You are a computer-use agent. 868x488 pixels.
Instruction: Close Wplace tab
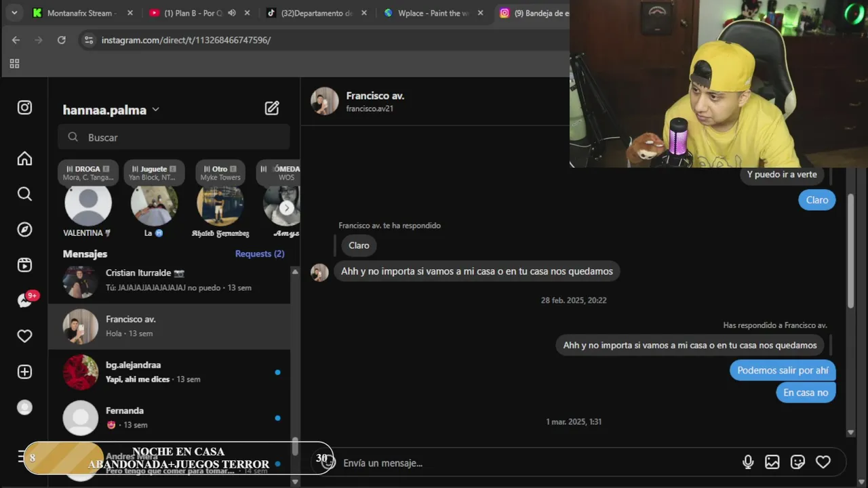[x=480, y=13]
